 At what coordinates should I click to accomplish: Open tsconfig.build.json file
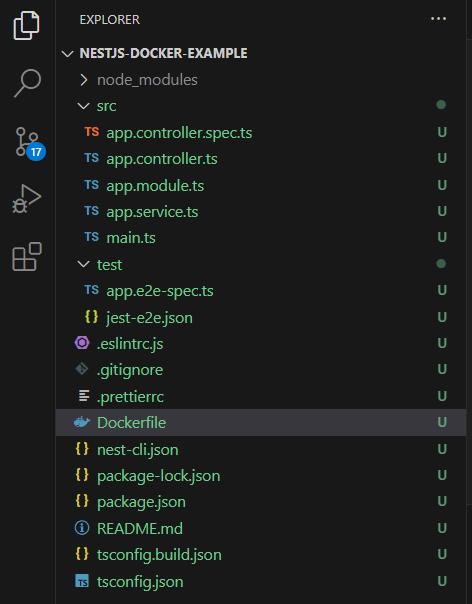(x=261, y=555)
